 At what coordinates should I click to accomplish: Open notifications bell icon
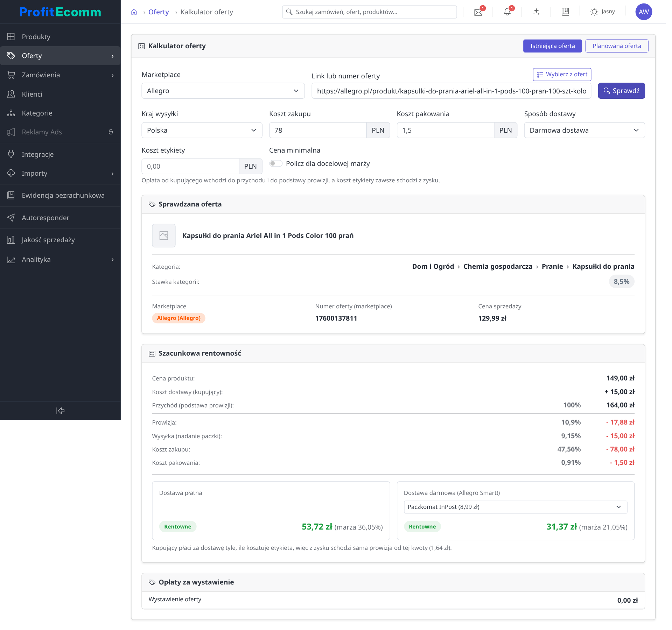coord(507,12)
